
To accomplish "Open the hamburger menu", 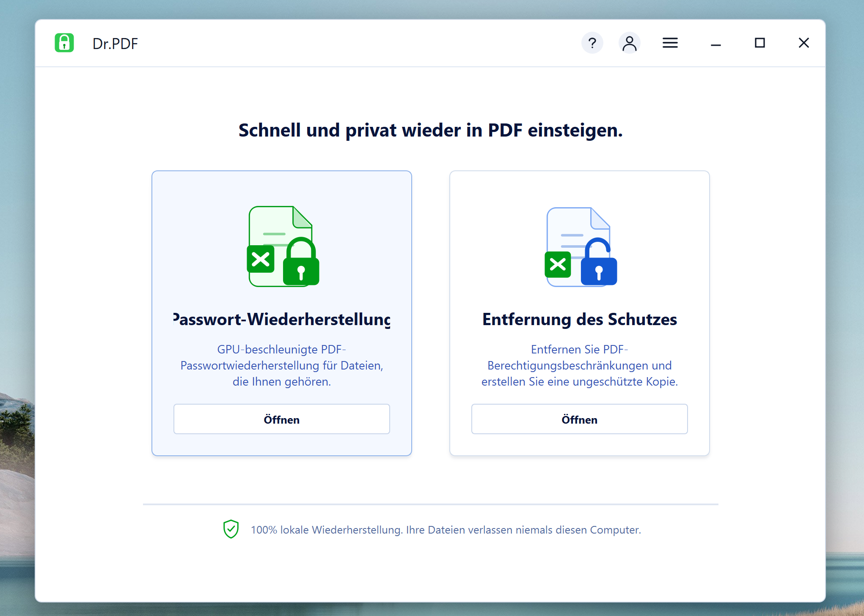I will (670, 43).
